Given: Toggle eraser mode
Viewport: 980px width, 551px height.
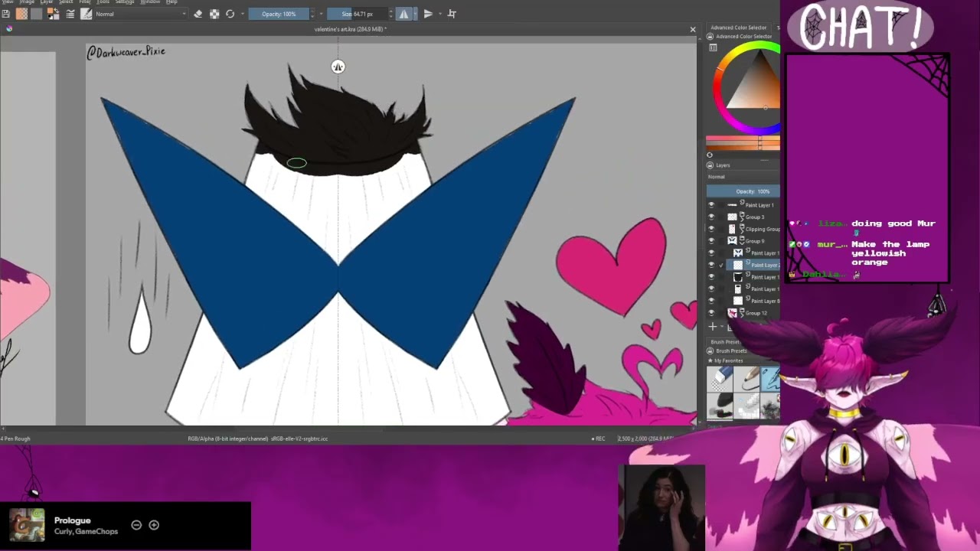Looking at the screenshot, I should tap(198, 14).
